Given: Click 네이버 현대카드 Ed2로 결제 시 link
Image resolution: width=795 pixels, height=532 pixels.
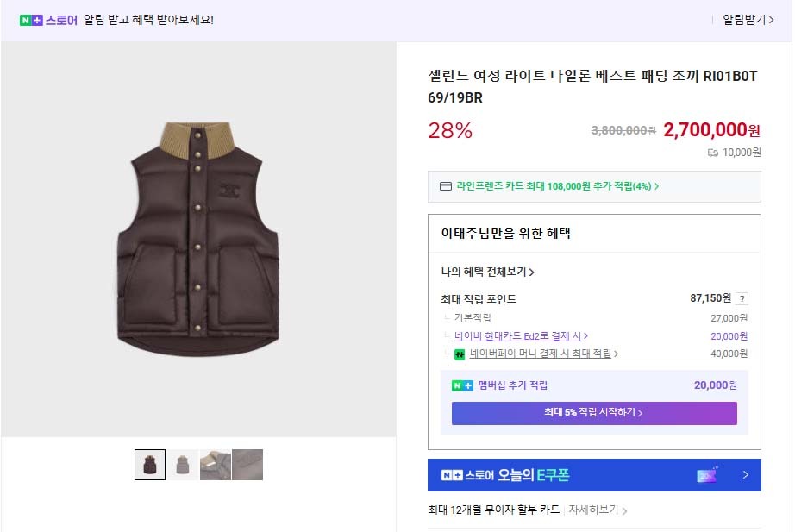Looking at the screenshot, I should pyautogui.click(x=521, y=336).
